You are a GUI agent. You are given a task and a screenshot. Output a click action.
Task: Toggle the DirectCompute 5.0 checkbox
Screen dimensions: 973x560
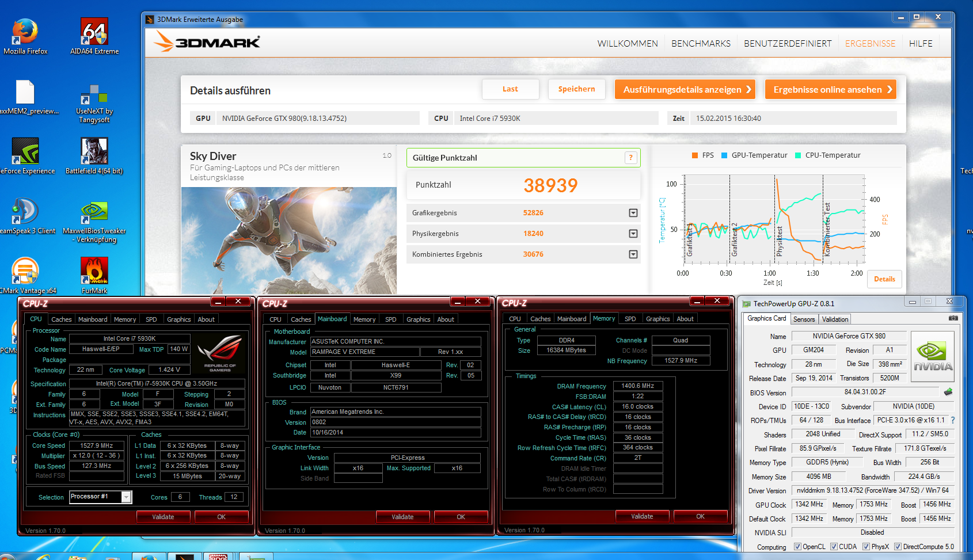898,547
